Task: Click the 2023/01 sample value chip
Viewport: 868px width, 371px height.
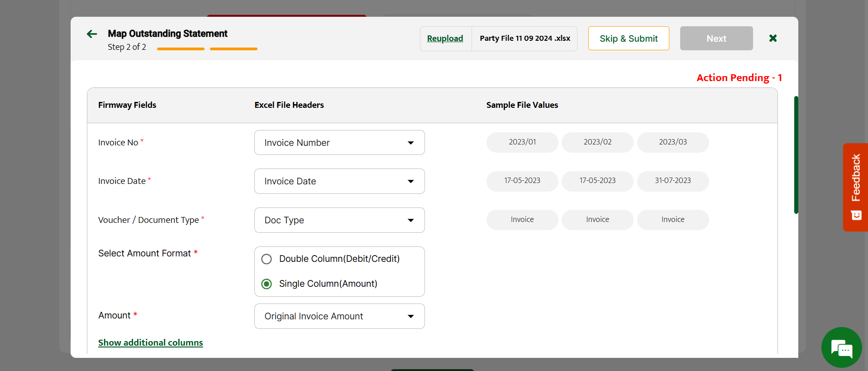Action: click(x=522, y=142)
